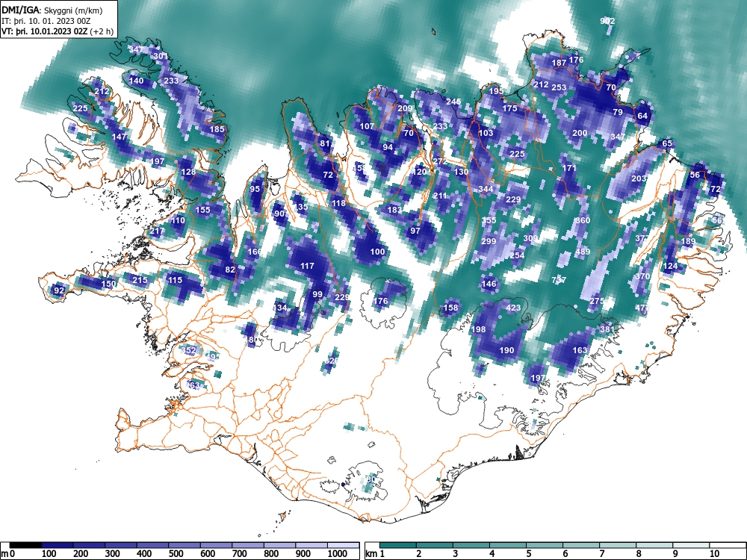Click visibility value 110 on the map
Viewport: 747px width, 560px height.
click(x=178, y=220)
